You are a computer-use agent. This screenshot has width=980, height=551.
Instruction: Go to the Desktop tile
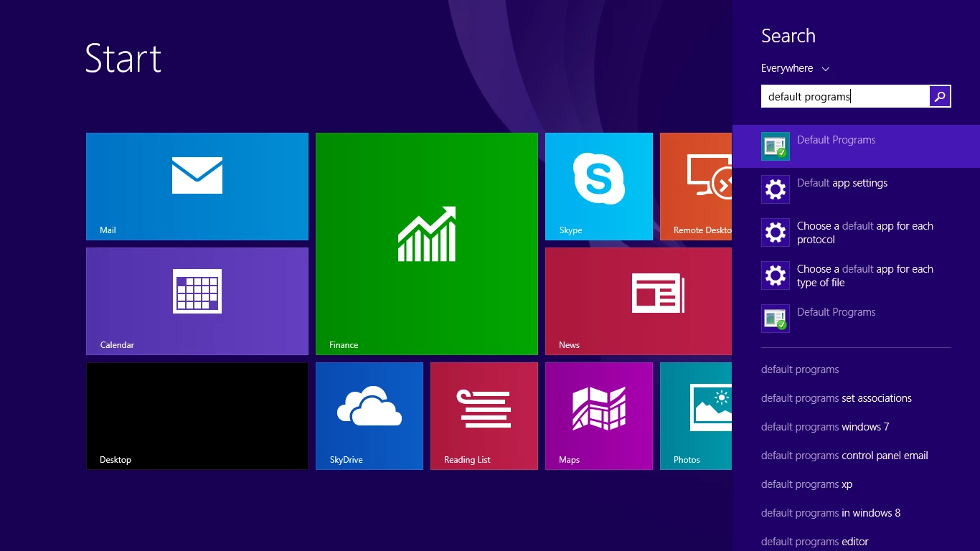click(x=197, y=416)
